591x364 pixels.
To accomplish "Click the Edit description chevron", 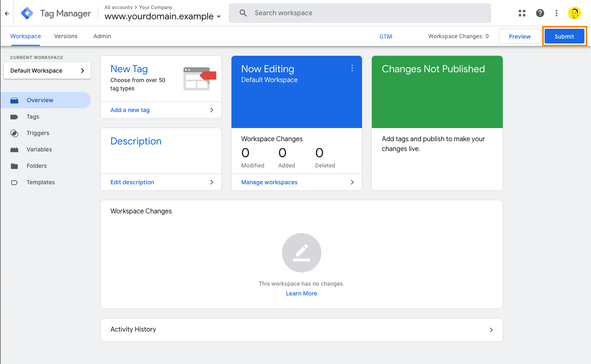I will click(212, 182).
